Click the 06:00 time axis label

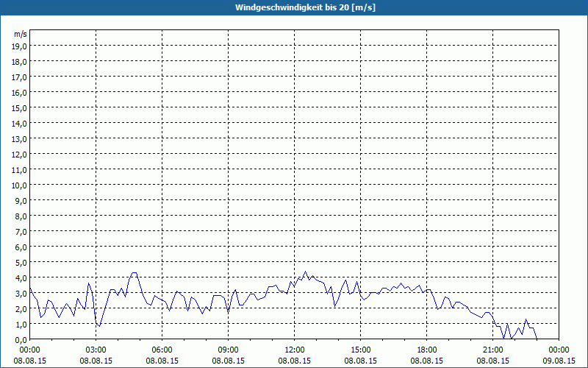point(162,350)
